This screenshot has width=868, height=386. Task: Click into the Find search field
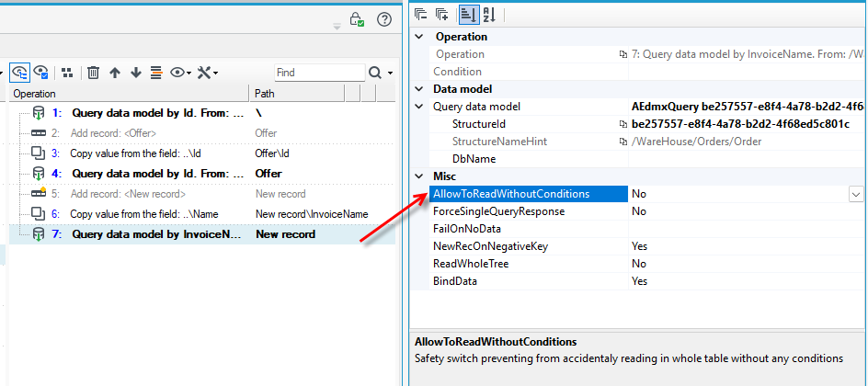319,73
